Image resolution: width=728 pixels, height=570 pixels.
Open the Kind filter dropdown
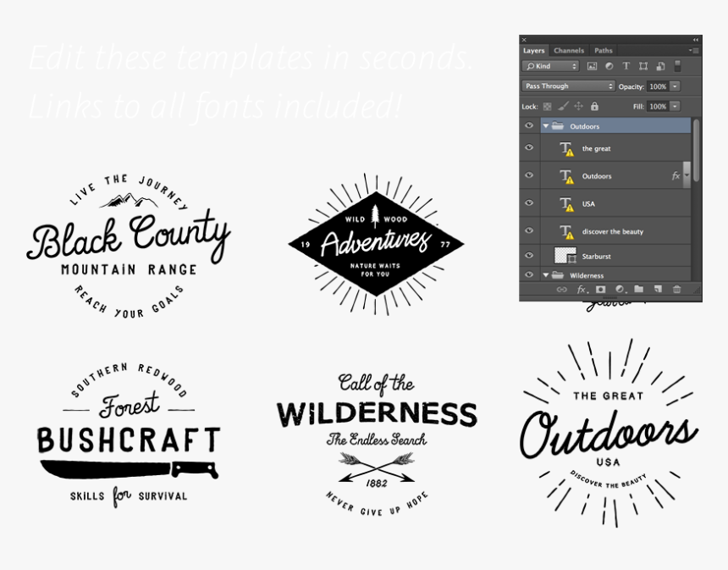point(550,65)
